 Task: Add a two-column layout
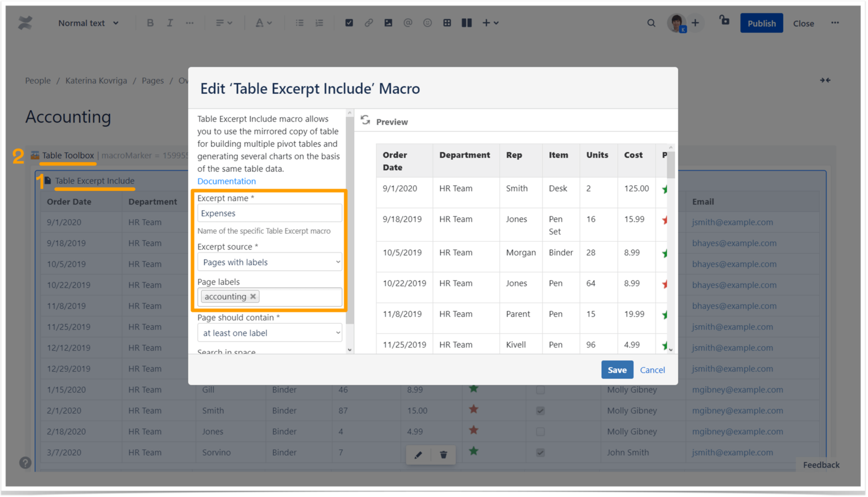466,23
